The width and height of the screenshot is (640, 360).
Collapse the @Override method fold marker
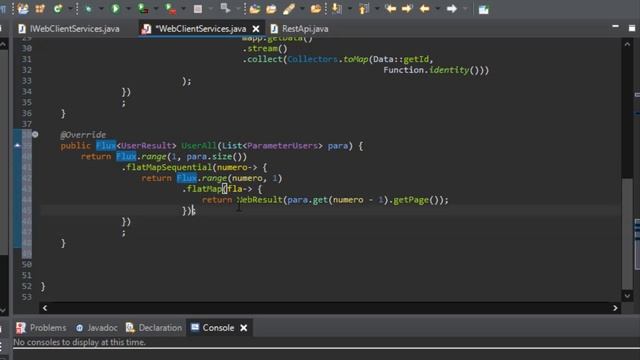coord(35,134)
